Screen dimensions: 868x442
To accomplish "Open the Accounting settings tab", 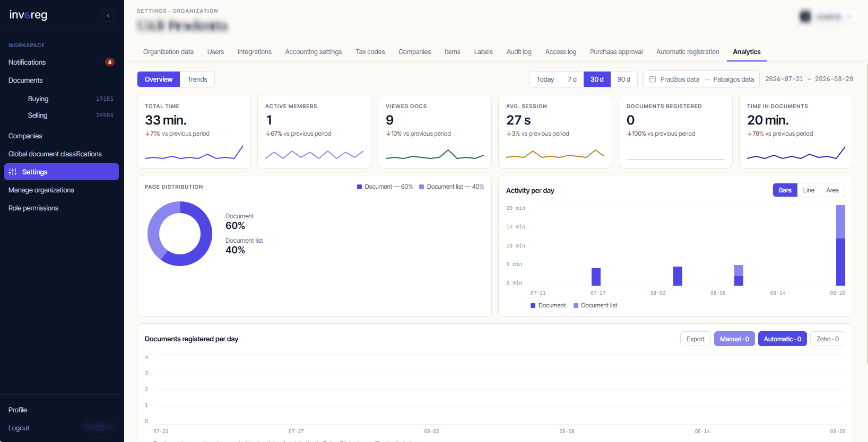I will (x=314, y=52).
